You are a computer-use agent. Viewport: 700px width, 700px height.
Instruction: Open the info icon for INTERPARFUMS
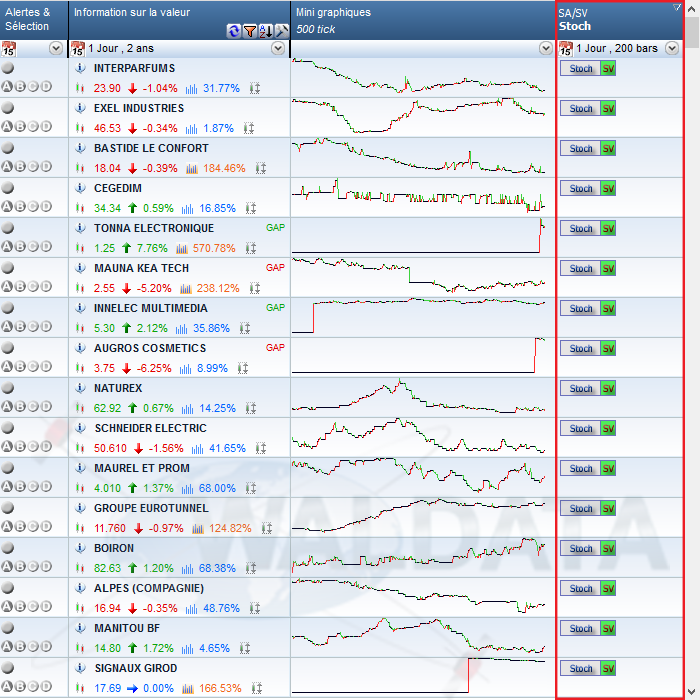click(80, 68)
